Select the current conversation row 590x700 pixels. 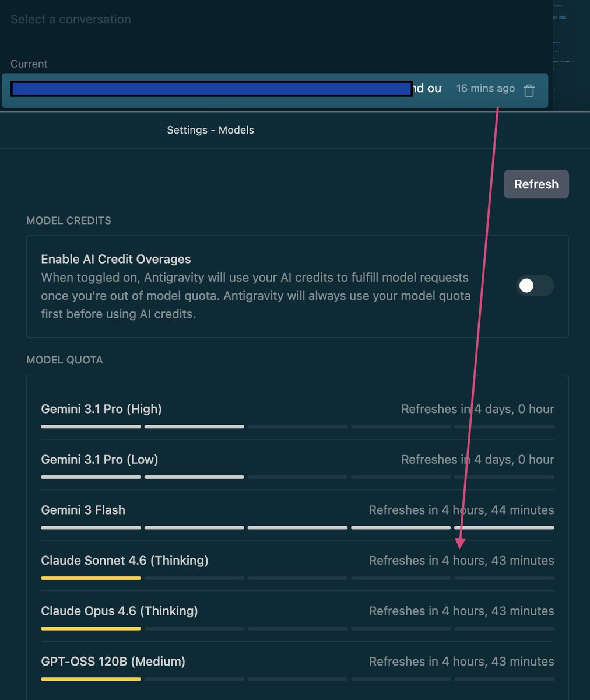(x=275, y=90)
